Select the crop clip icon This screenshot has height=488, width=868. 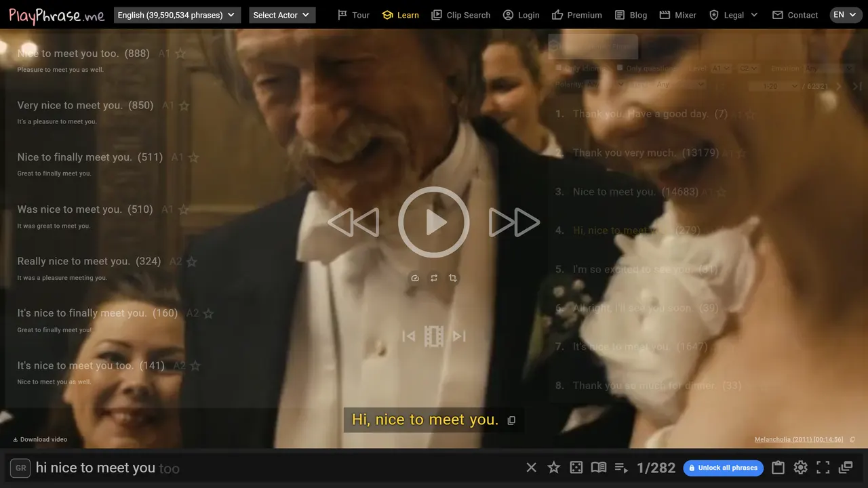[453, 278]
